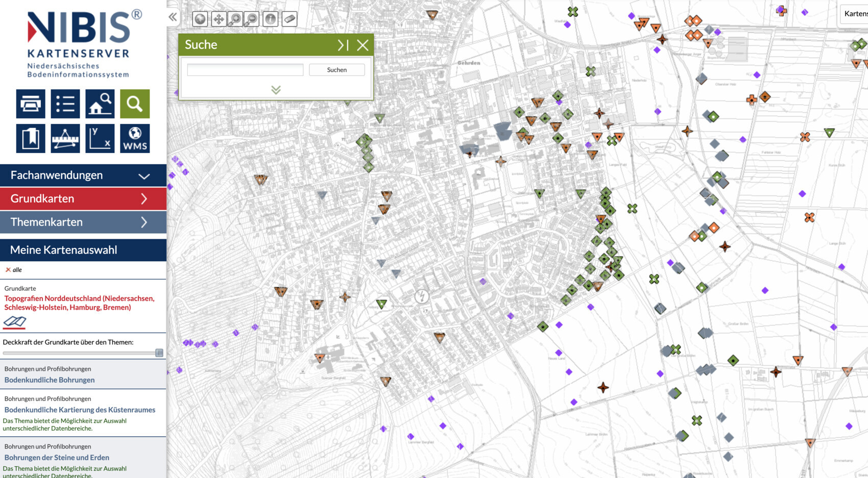The image size is (868, 478).
Task: Select the zoom in magnifier tool
Action: coord(235,19)
